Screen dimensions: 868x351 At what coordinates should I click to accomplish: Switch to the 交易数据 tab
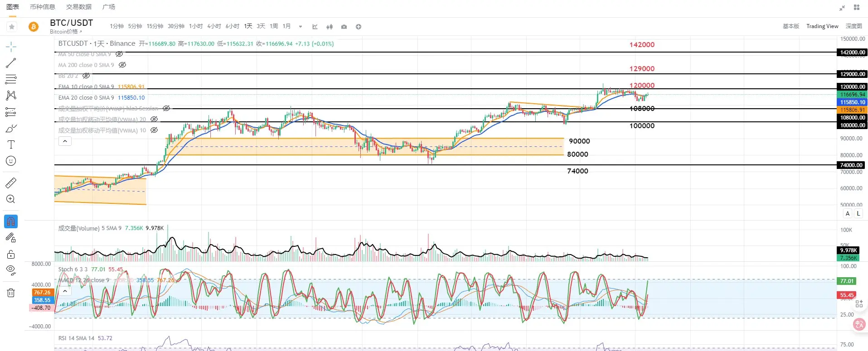click(78, 7)
